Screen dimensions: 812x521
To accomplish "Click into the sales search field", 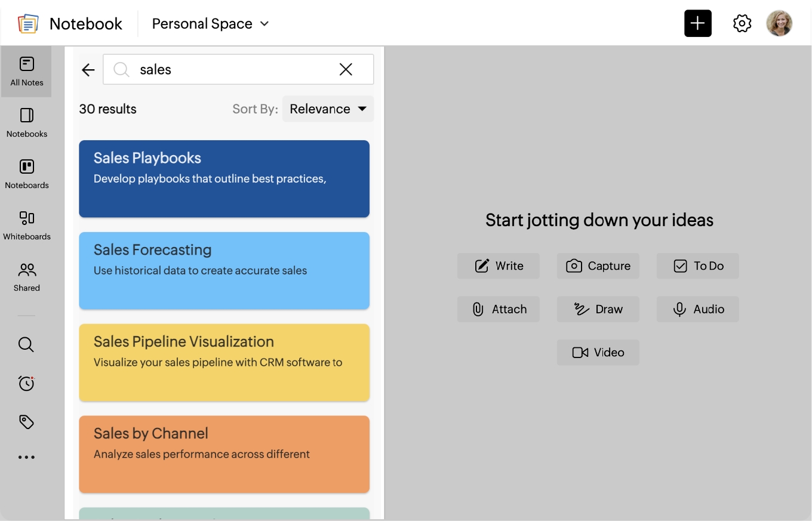I will [x=233, y=69].
